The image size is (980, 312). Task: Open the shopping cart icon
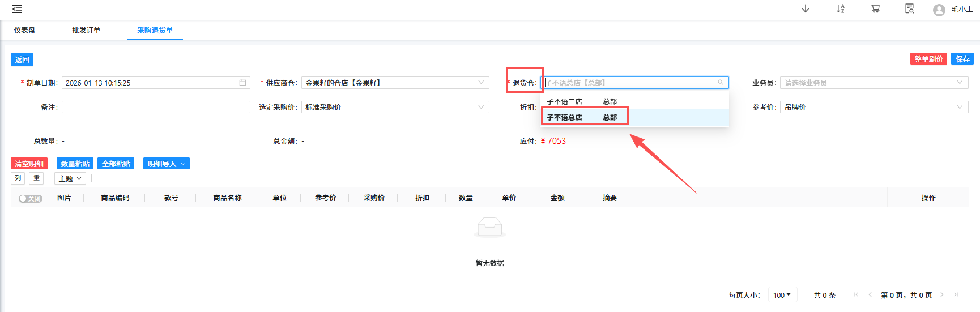(x=875, y=9)
